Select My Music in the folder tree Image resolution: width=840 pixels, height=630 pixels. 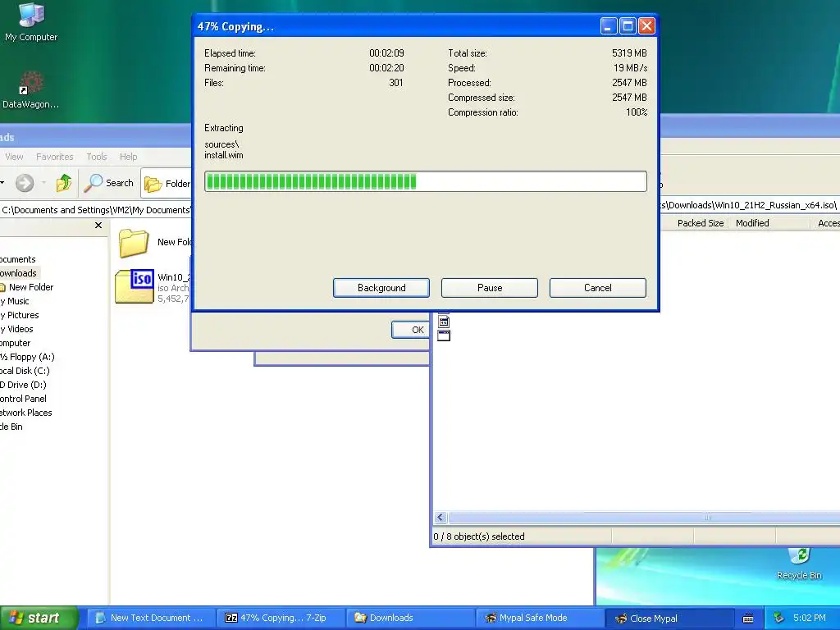pos(15,301)
